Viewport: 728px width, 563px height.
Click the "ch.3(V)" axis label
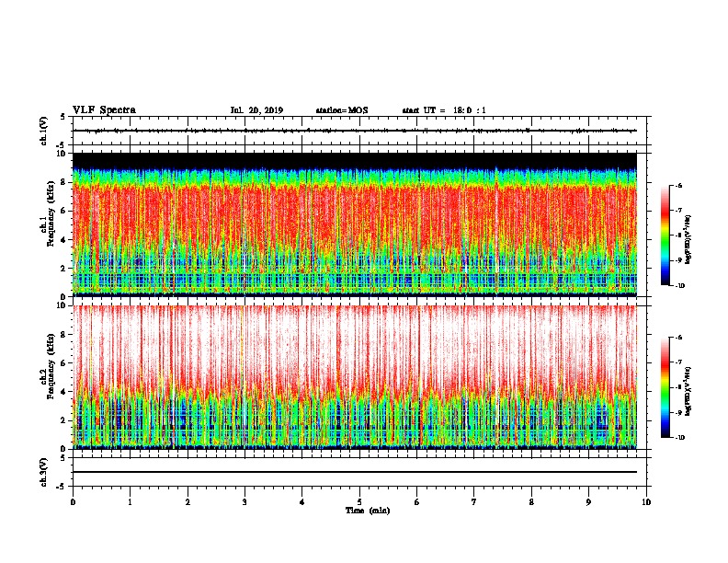click(x=43, y=472)
